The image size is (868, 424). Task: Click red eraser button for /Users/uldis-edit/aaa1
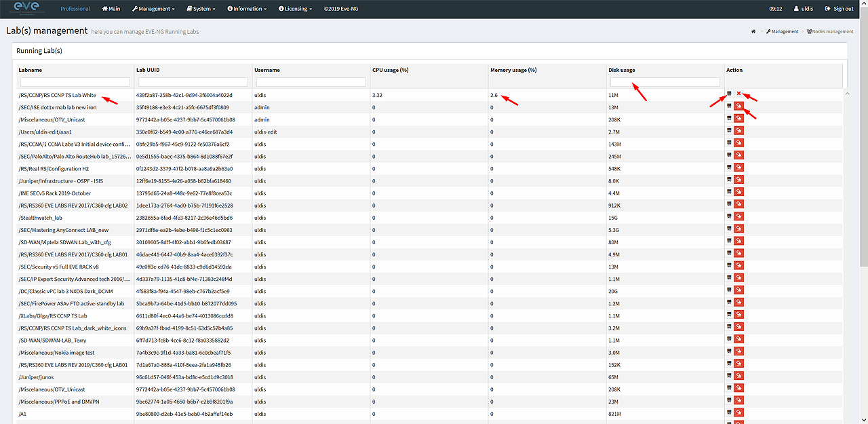pyautogui.click(x=739, y=130)
